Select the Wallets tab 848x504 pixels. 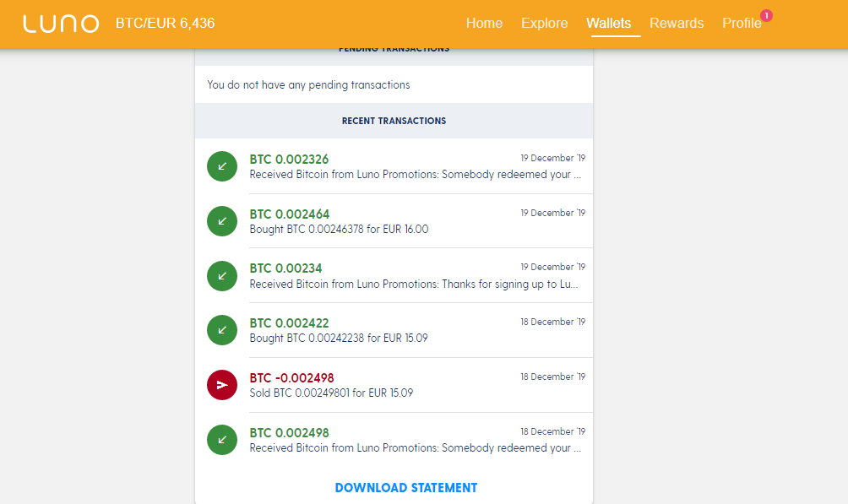(x=609, y=24)
